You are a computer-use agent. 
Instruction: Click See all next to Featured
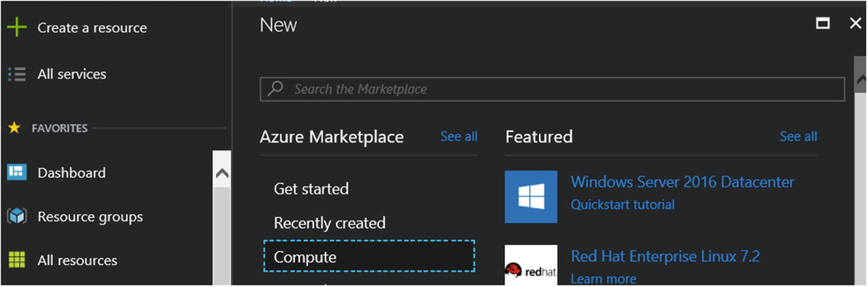point(798,136)
